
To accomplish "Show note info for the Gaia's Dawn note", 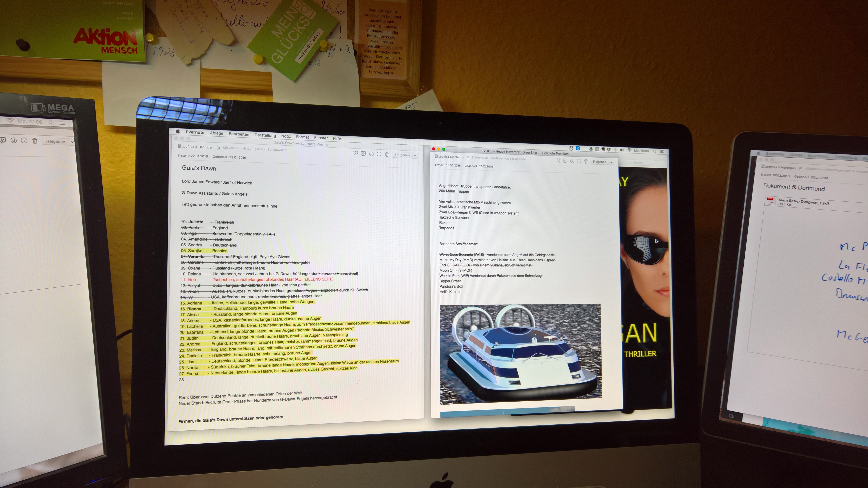I will 379,154.
